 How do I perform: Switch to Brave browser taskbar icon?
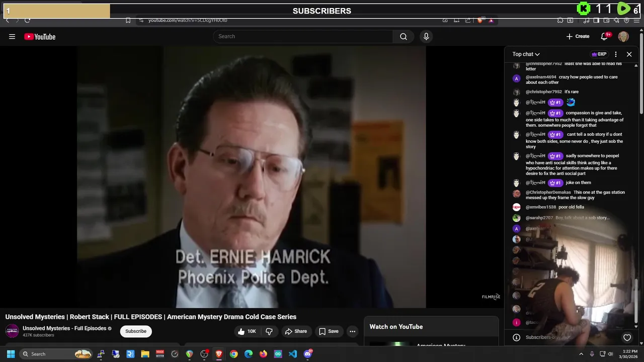[219, 354]
